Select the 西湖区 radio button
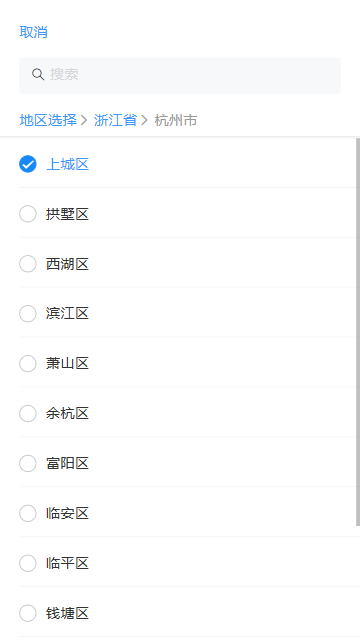Viewport: 360px width, 640px height. 28,264
